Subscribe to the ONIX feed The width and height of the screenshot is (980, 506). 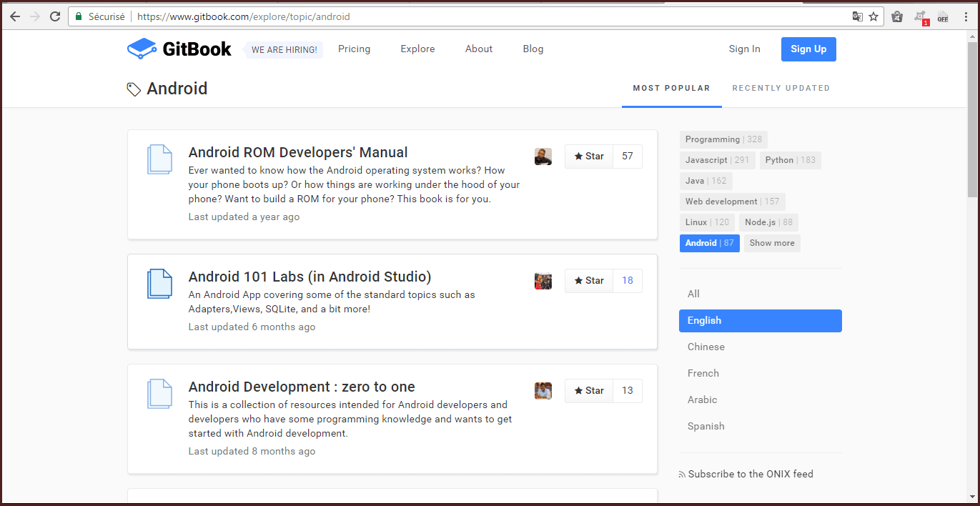tap(746, 474)
